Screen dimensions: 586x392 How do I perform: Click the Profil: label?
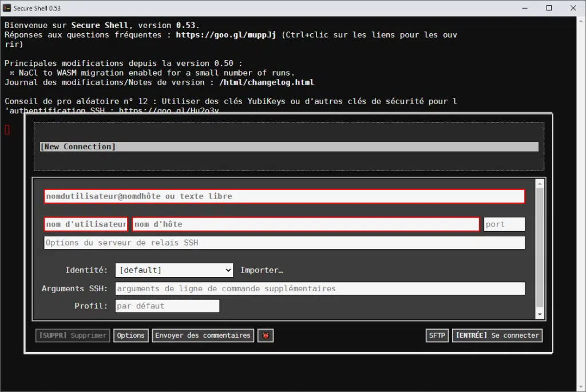[91, 306]
